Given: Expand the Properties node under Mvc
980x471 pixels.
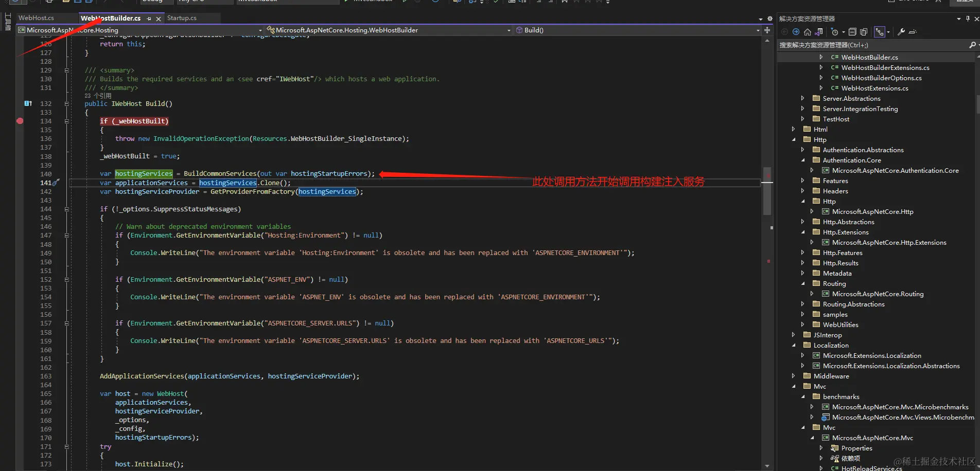Looking at the screenshot, I should [x=821, y=448].
